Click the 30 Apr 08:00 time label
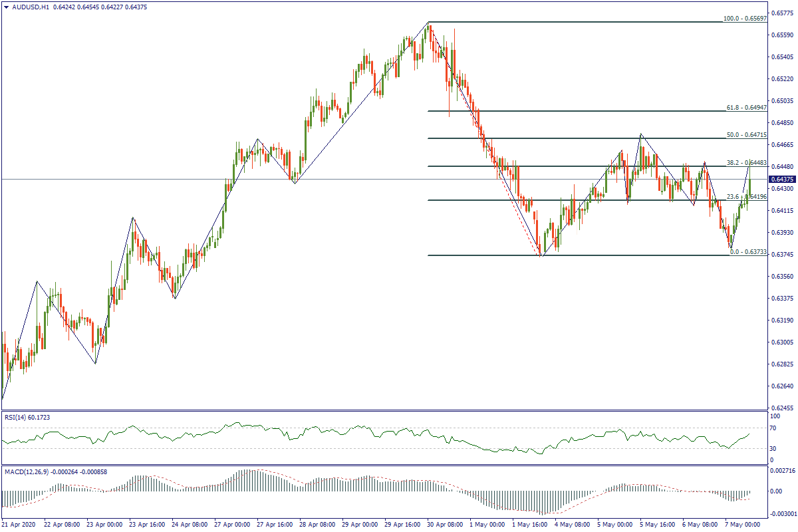This screenshot has width=798, height=532. pyautogui.click(x=446, y=525)
